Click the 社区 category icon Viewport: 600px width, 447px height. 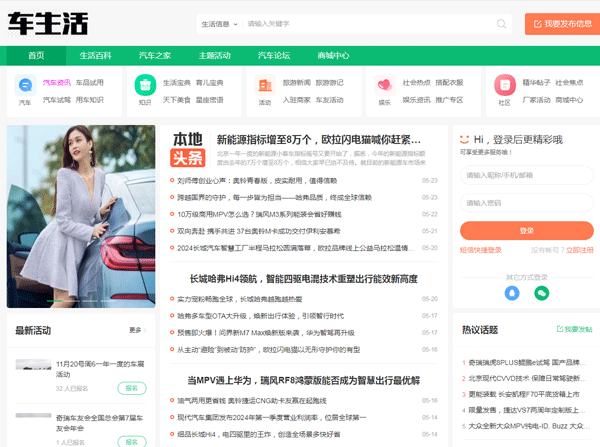[x=504, y=85]
